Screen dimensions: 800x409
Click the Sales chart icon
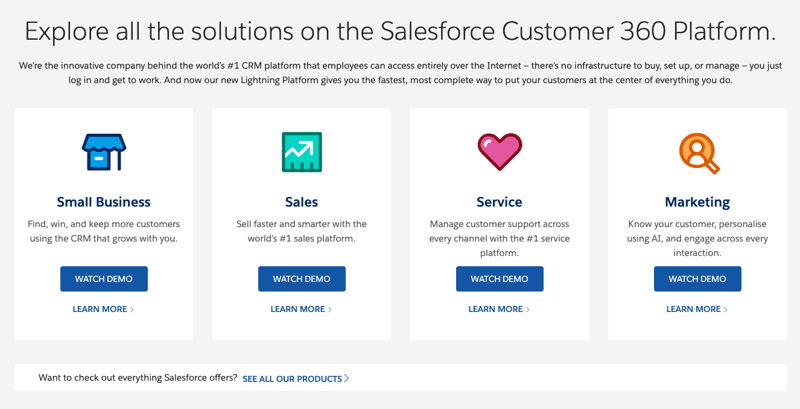click(301, 152)
